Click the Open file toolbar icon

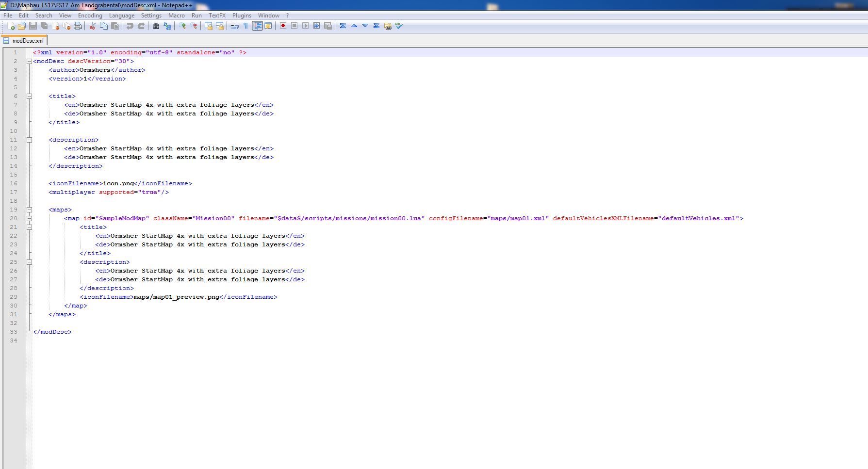[22, 26]
